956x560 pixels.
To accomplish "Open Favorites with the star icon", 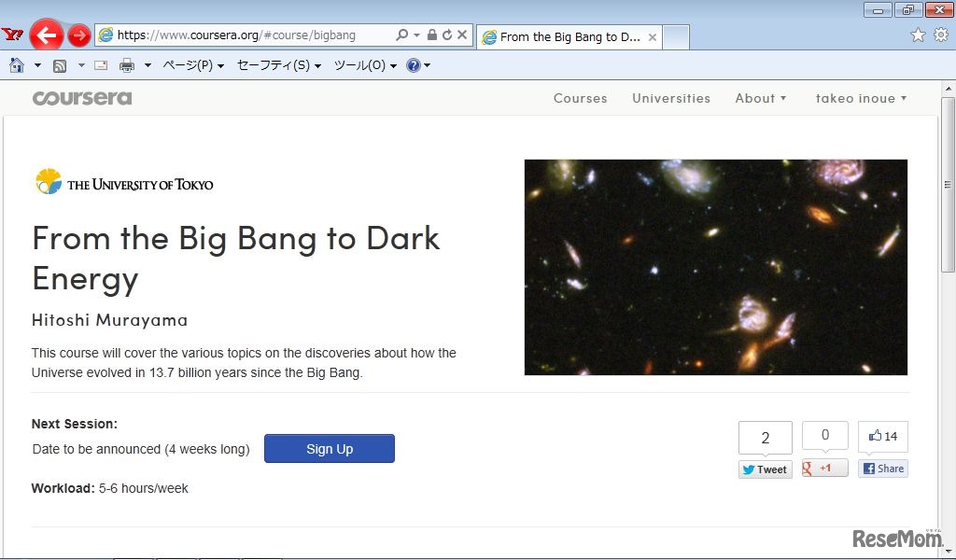I will click(x=918, y=35).
